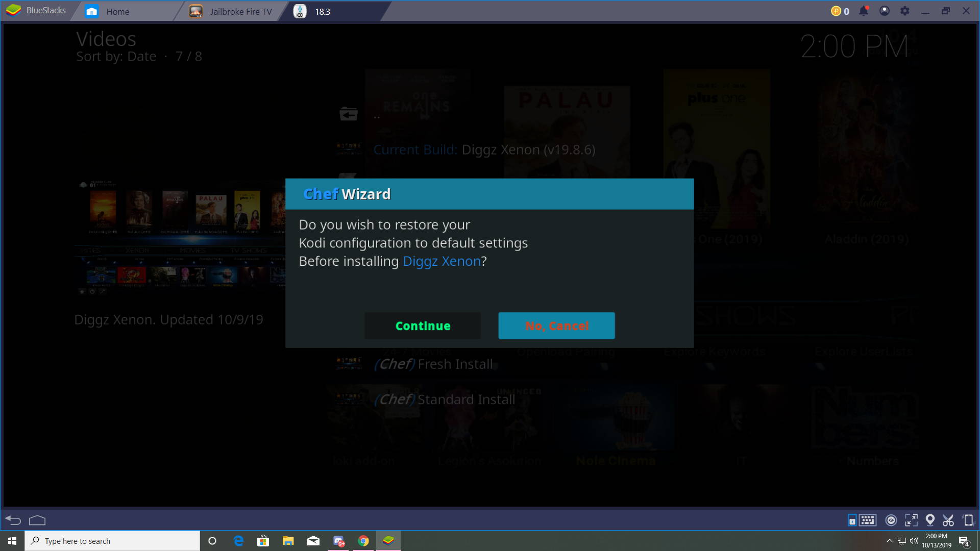Select (Chef) Fresh Install entry
980x551 pixels.
click(x=434, y=364)
